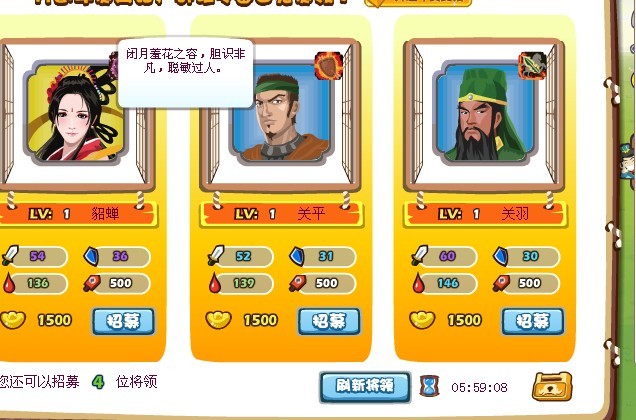636x420 pixels.
Task: Click 貂蝉's sword attack icon
Action: tap(10, 256)
